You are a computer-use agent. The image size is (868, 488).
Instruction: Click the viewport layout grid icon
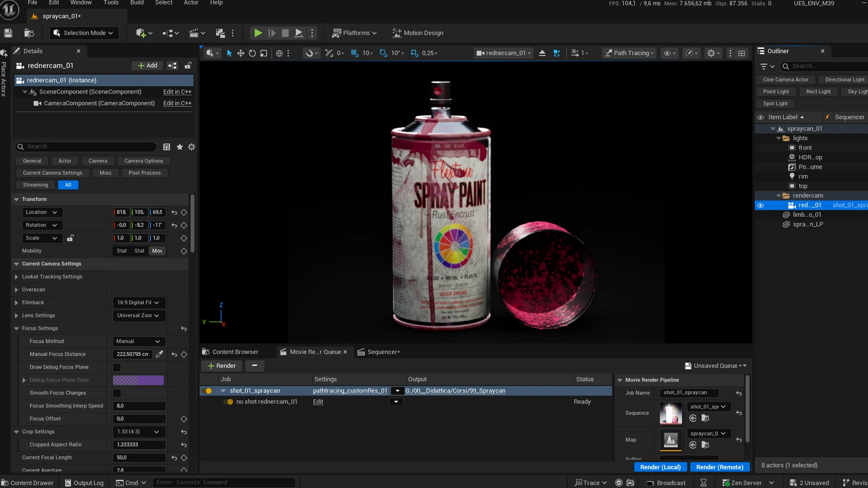pyautogui.click(x=742, y=53)
